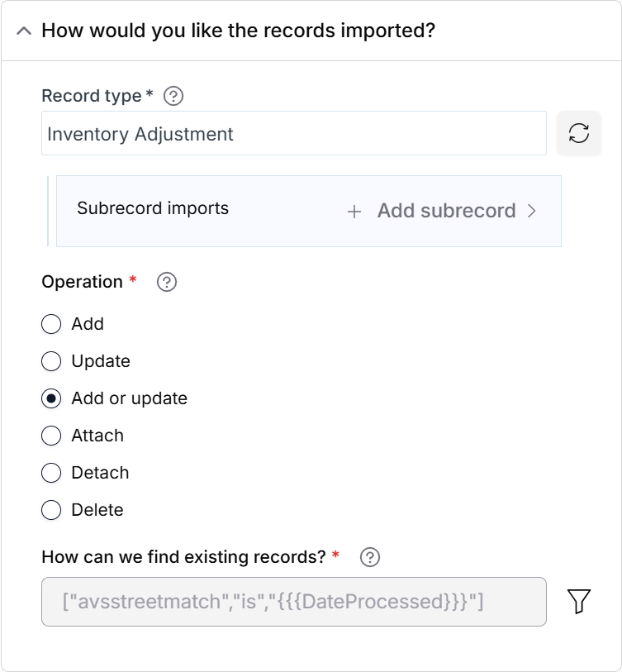The height and width of the screenshot is (672, 622).
Task: Collapse the How would you like the records imported section
Action: coord(24,31)
